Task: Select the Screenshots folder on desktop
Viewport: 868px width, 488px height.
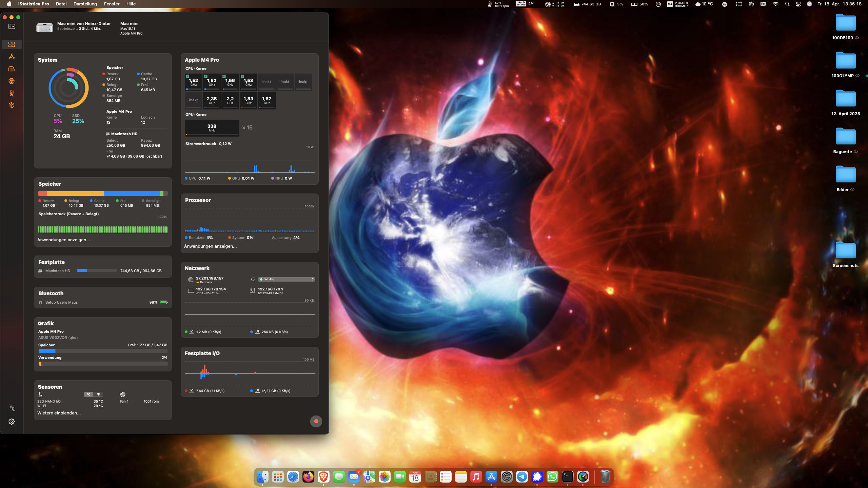Action: pos(846,255)
